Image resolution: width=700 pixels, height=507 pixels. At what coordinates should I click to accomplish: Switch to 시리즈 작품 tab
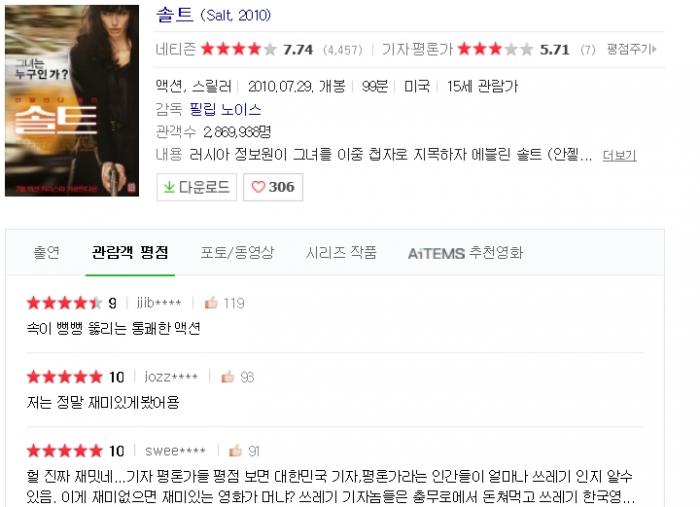pyautogui.click(x=341, y=253)
